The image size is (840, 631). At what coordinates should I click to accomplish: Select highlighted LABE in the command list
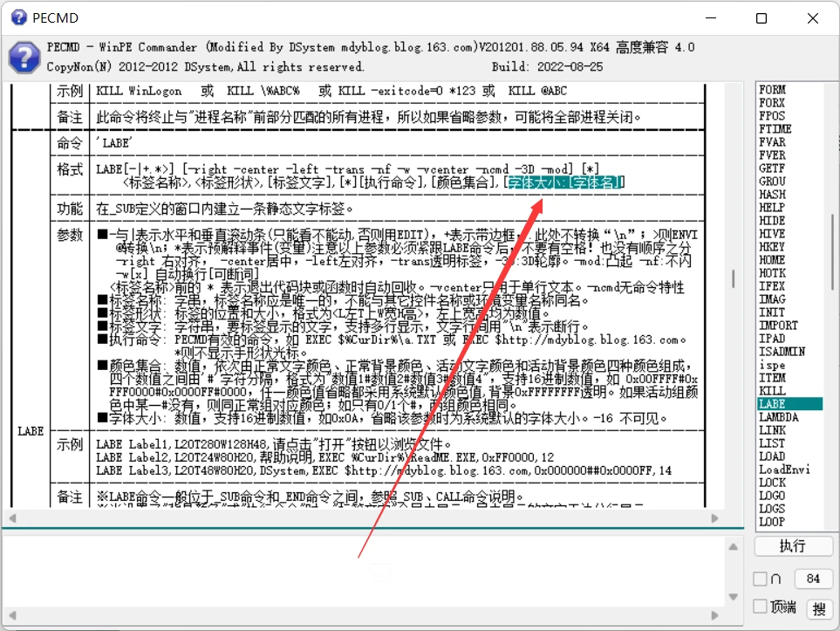pos(789,404)
